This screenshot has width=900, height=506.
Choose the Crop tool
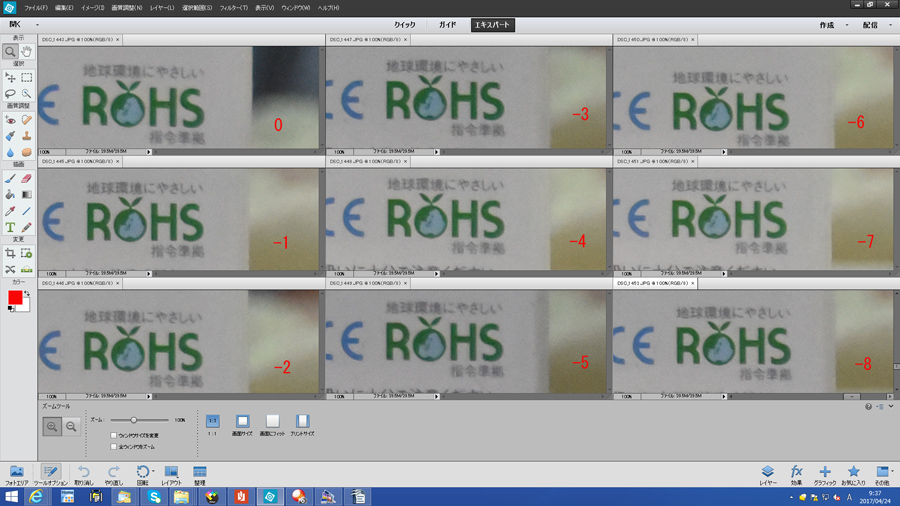coord(10,254)
